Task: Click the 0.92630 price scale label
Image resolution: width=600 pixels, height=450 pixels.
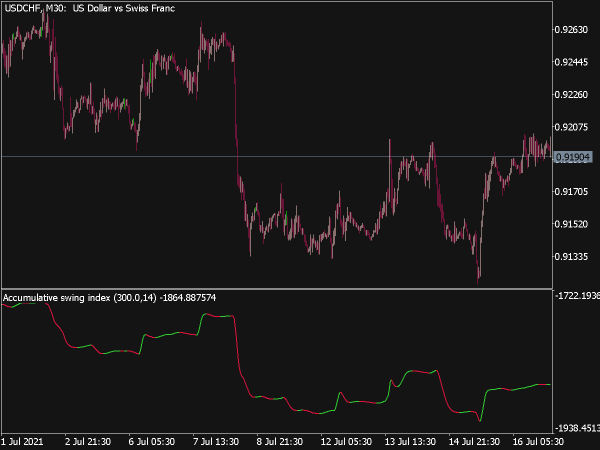Action: click(571, 29)
